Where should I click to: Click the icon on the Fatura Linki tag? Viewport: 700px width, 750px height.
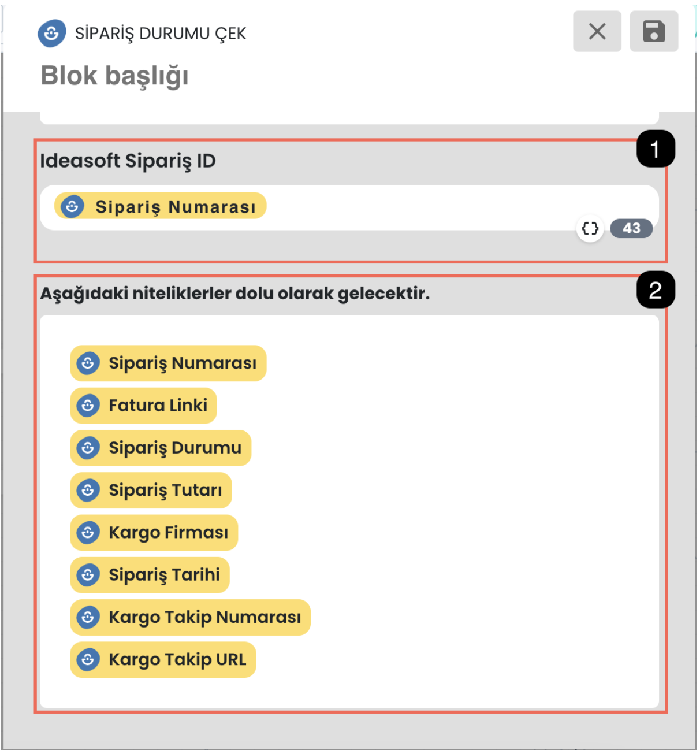coord(88,406)
